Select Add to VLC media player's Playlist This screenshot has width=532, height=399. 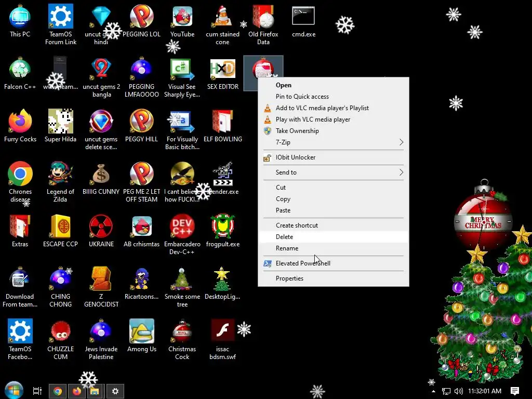(333, 108)
